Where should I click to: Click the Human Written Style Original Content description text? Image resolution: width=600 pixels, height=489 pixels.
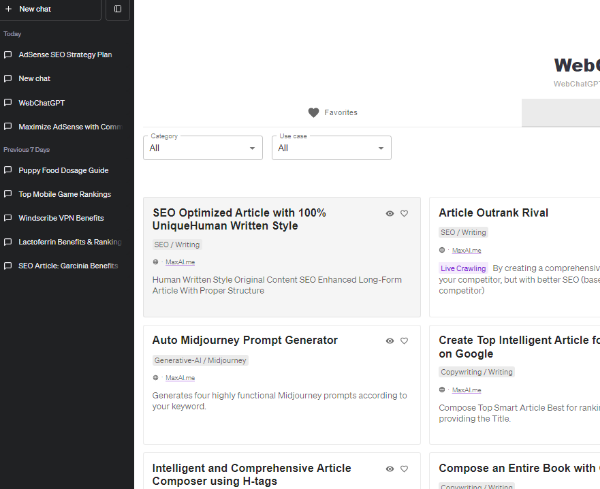pyautogui.click(x=277, y=285)
